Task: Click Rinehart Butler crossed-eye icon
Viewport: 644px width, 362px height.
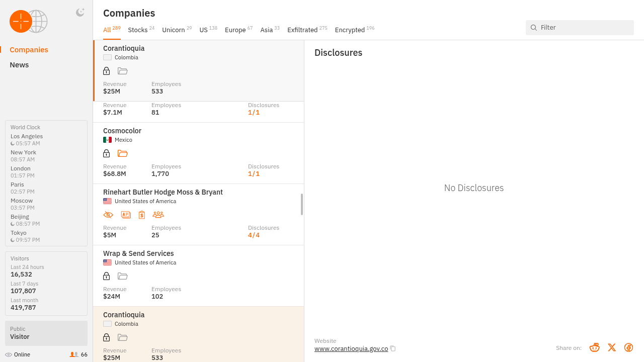Action: (108, 215)
